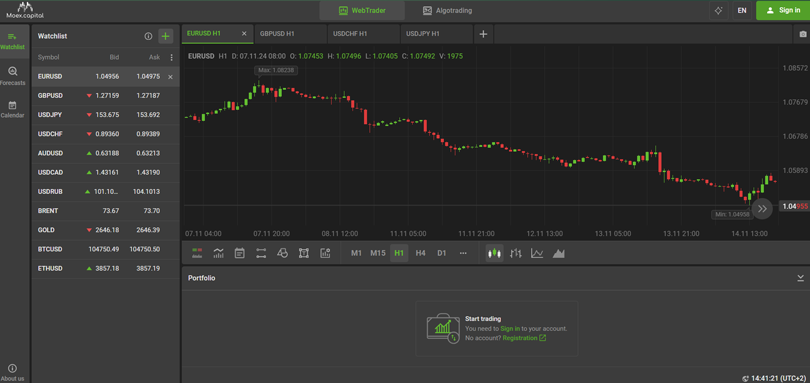This screenshot has width=810, height=383.
Task: Select BRENT row in watchlist
Action: pos(106,211)
